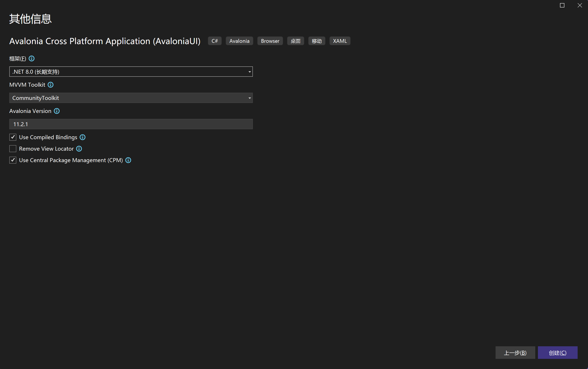Enable the Remove View Locator checkbox
Viewport: 588px width, 369px height.
tap(13, 148)
